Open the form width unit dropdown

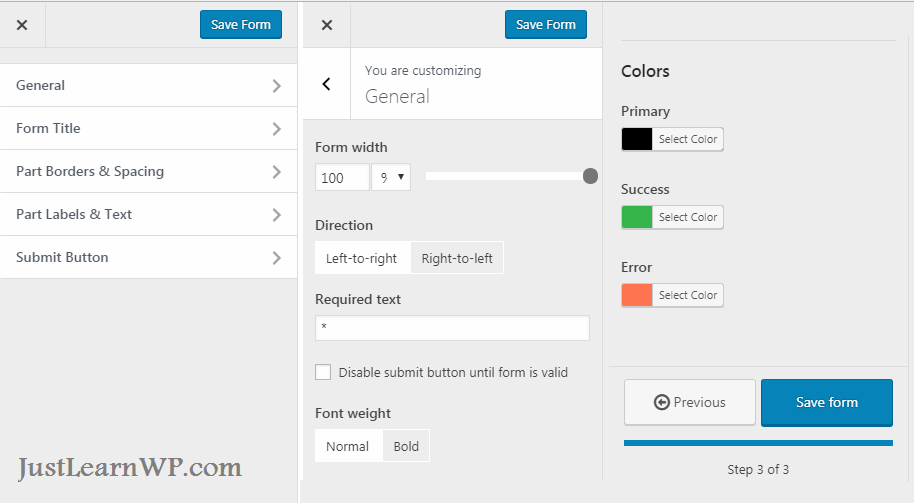point(391,178)
